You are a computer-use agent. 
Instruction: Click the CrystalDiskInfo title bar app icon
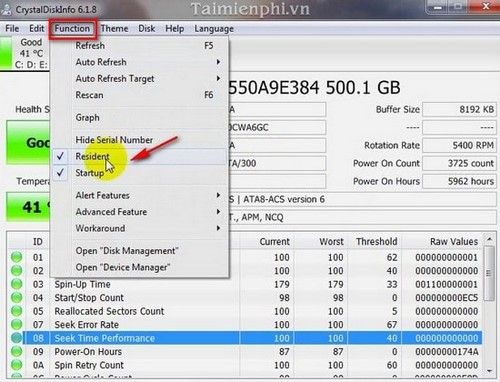tap(6, 9)
